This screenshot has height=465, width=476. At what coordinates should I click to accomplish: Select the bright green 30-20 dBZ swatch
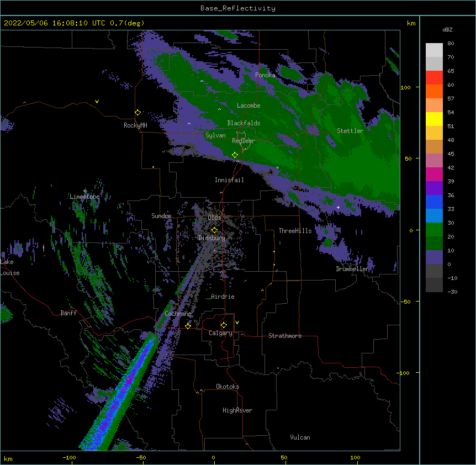click(x=434, y=230)
